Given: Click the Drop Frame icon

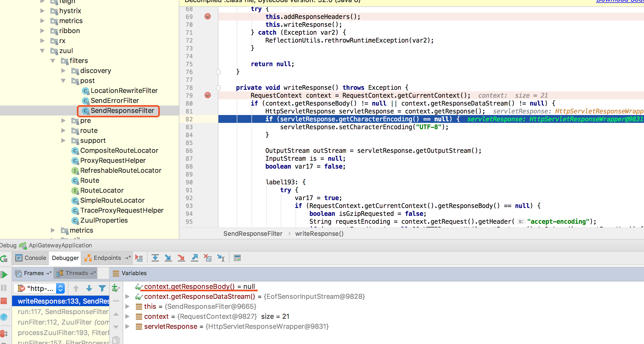Looking at the screenshot, I should coord(208,258).
